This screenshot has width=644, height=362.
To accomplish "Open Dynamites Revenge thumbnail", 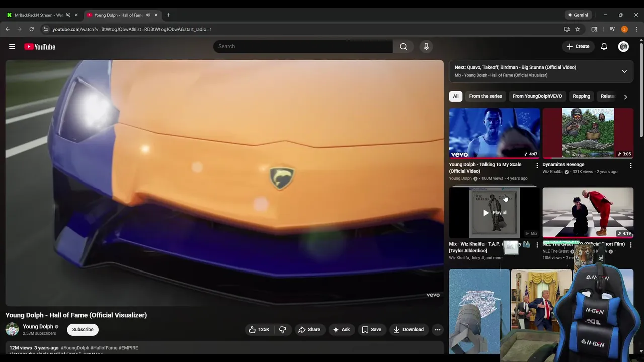I will [x=588, y=133].
